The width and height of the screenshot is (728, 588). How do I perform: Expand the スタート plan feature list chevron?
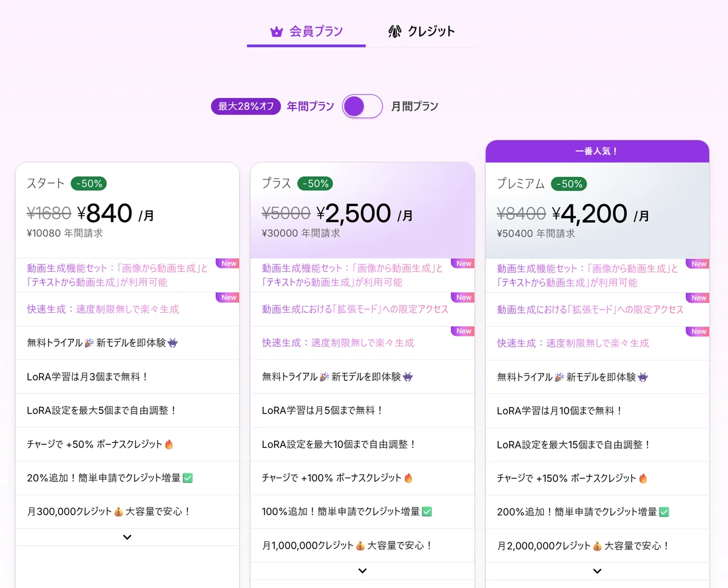(x=127, y=537)
